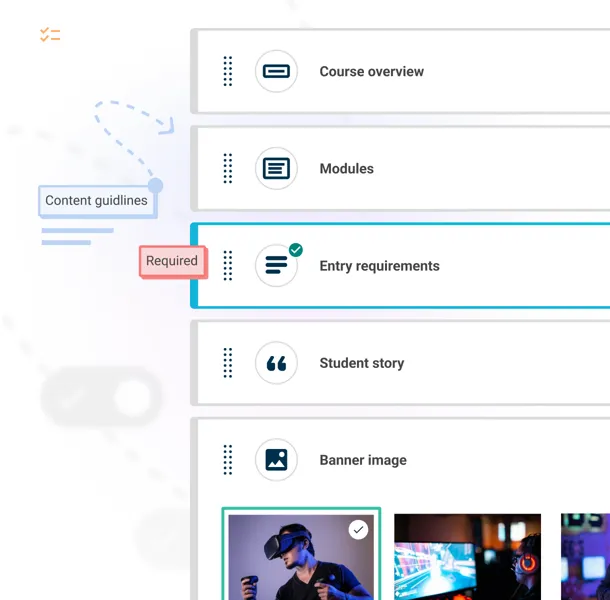Grab the Student story drag handle
This screenshot has width=610, height=600.
tap(228, 363)
